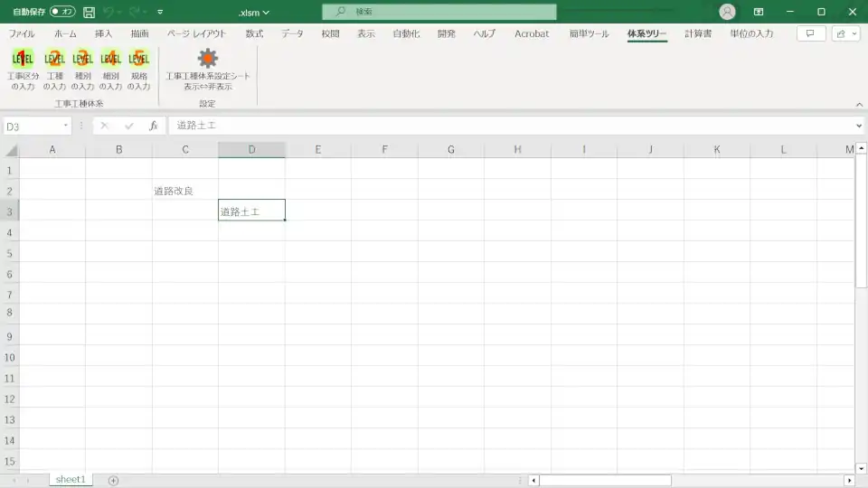Switch to the 開発 tab

(x=446, y=33)
